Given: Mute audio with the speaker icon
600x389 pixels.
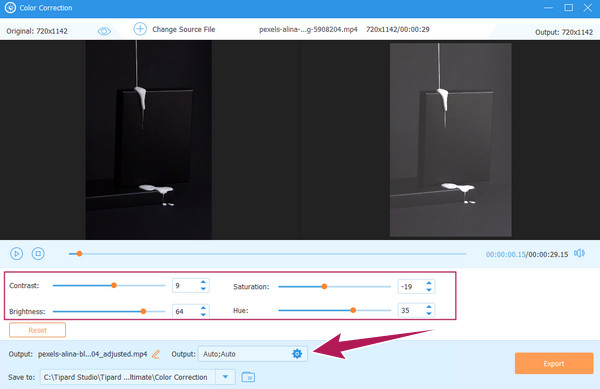Looking at the screenshot, I should [x=579, y=253].
